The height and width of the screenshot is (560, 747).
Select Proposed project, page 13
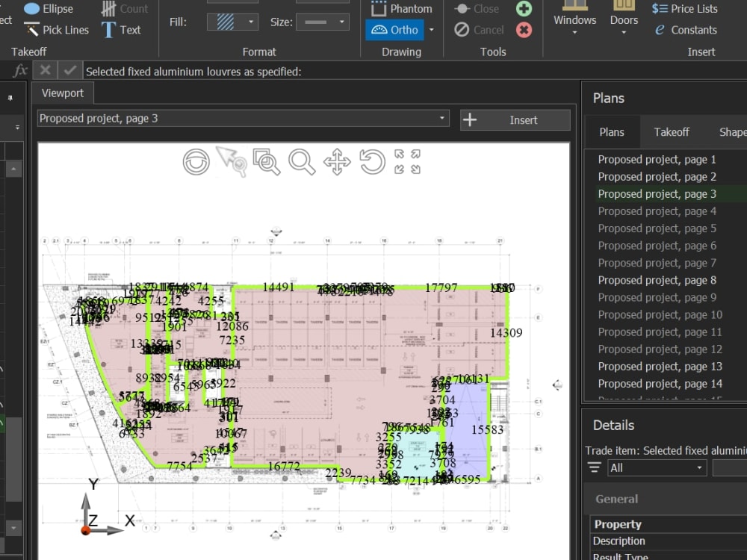point(660,367)
